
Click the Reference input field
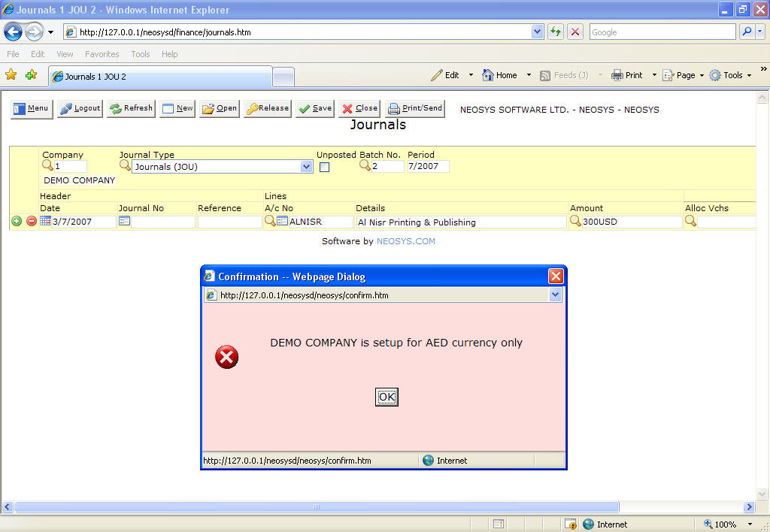tap(230, 222)
